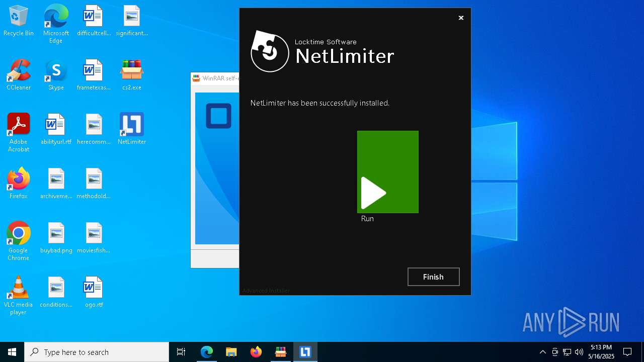644x362 pixels.
Task: Open the Recycle Bin desktop icon
Action: pos(19,22)
